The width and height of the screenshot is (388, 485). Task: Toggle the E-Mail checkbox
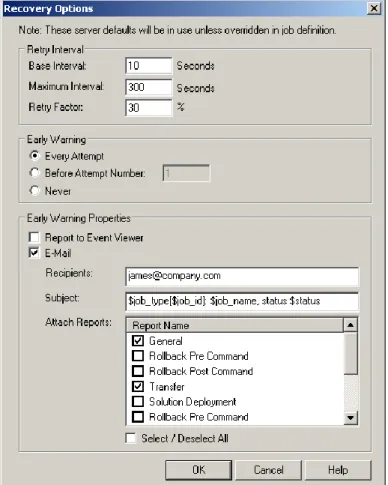tap(34, 253)
